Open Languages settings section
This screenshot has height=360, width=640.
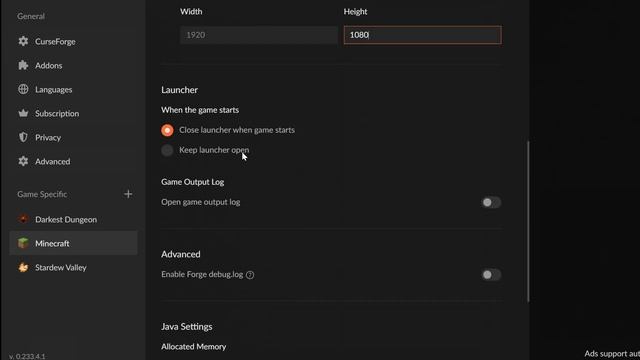(73, 89)
